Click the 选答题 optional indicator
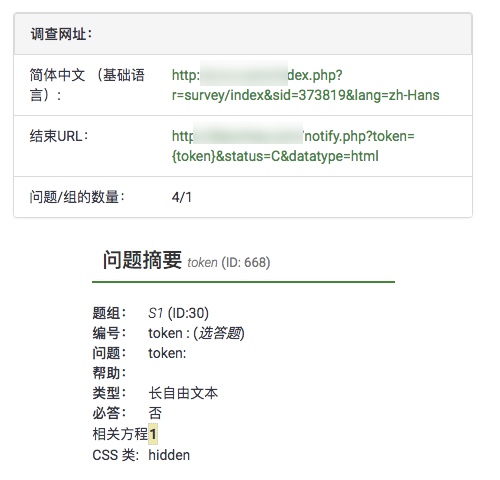This screenshot has height=480, width=500. tap(219, 333)
